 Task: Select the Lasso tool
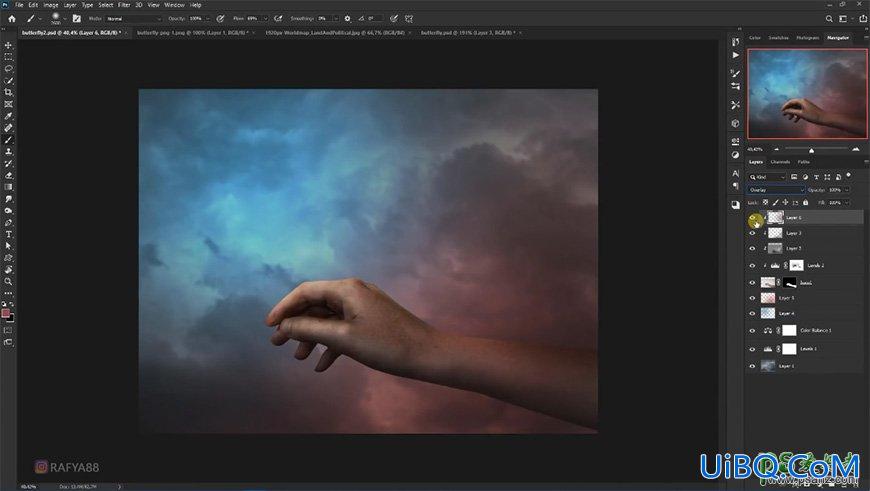(x=8, y=69)
